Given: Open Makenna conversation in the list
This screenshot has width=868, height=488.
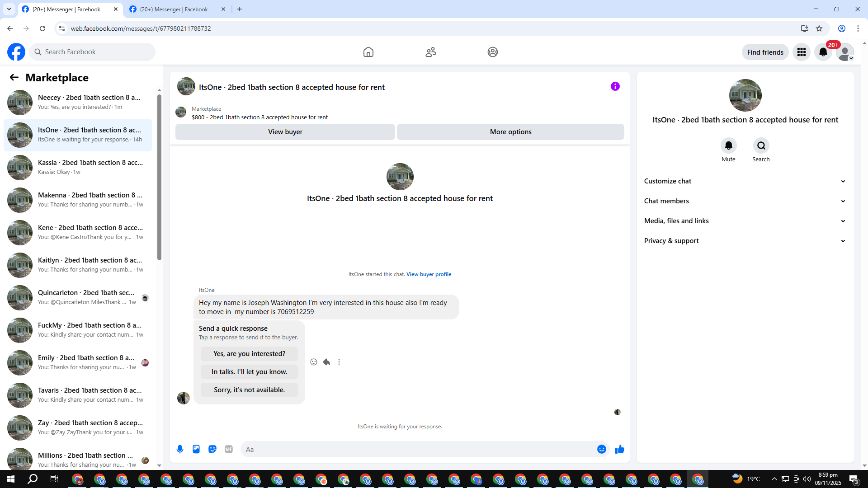Looking at the screenshot, I should point(78,200).
